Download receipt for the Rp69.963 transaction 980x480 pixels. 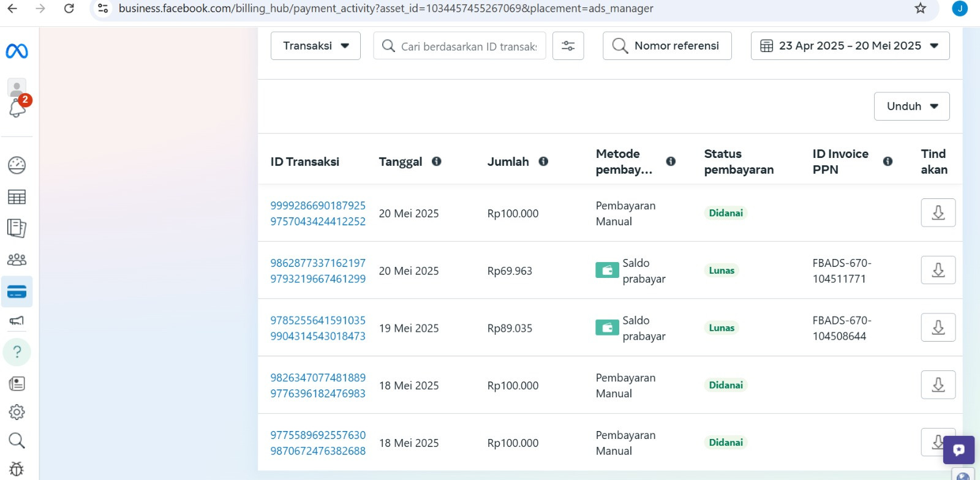click(938, 270)
